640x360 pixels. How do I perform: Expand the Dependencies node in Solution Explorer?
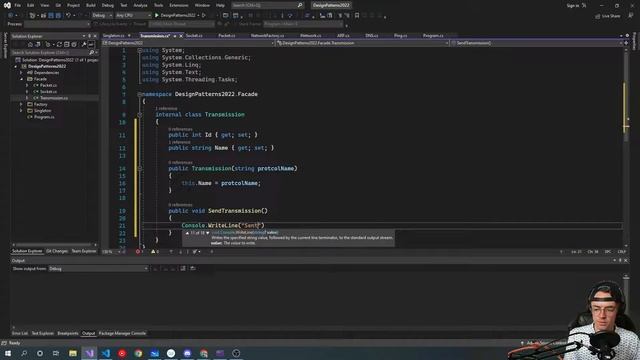point(21,73)
